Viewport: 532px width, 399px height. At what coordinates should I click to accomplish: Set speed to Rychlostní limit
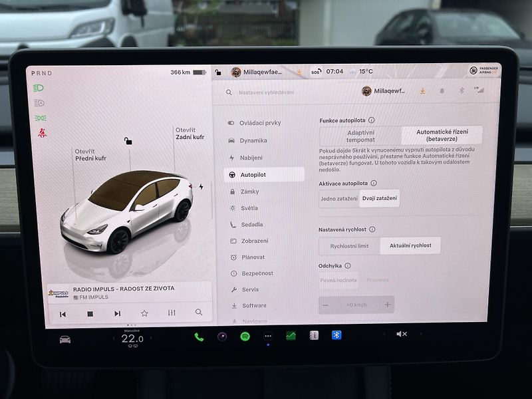pos(350,246)
